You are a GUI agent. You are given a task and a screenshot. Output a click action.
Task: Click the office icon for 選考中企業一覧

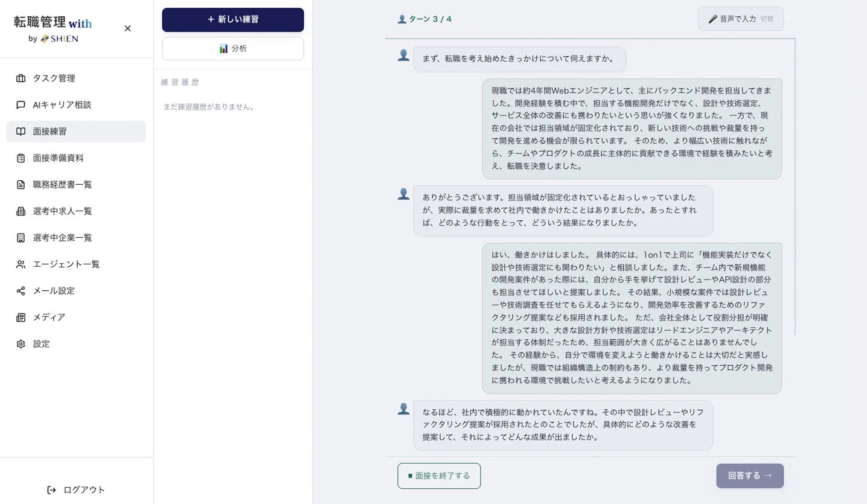coord(21,238)
